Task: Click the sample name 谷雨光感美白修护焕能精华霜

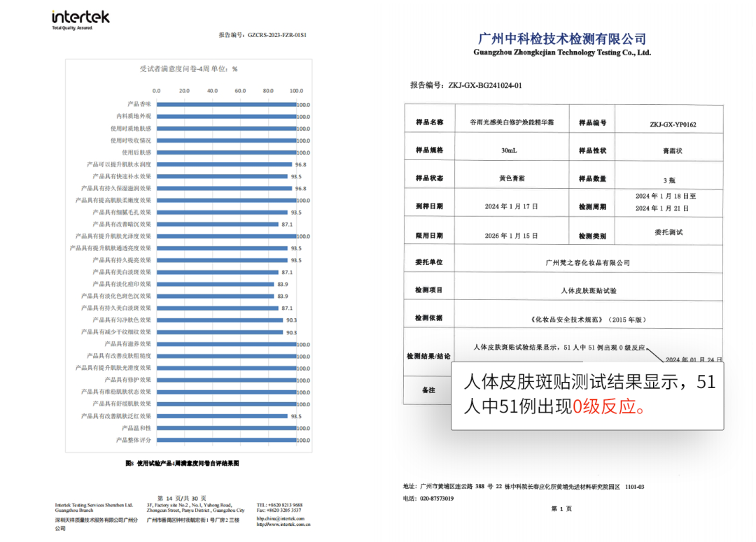Action: pos(512,122)
